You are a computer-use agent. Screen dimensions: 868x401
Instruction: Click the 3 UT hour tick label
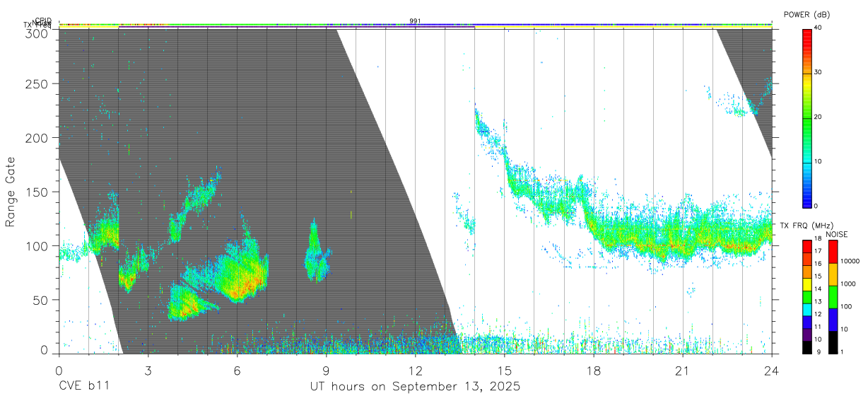click(x=148, y=371)
